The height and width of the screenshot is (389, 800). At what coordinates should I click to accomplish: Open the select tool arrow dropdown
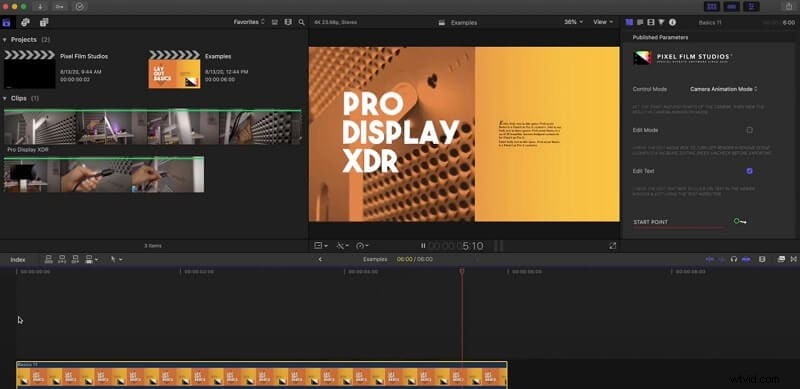[x=116, y=259]
